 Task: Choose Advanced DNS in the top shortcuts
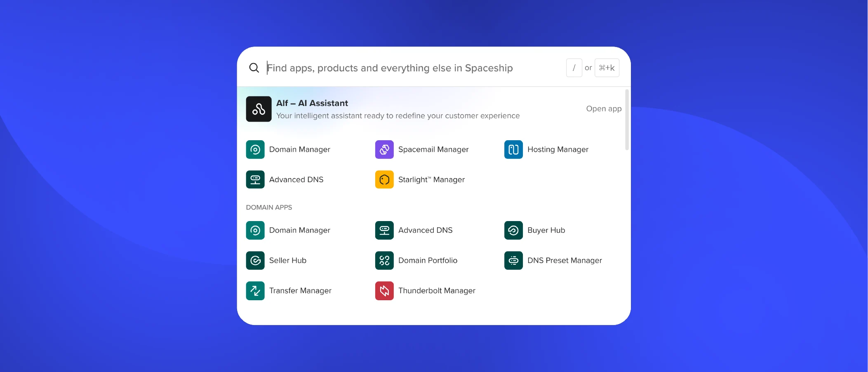coord(296,179)
